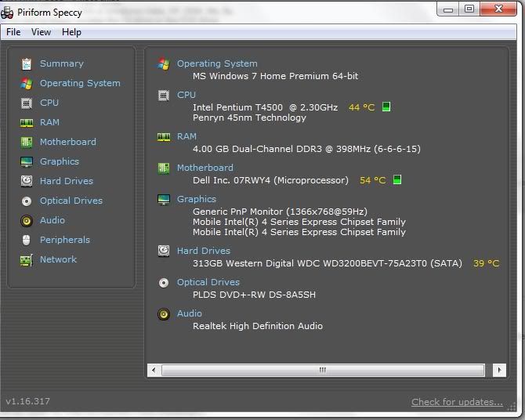
Task: Click the Dell Inc. 07RWY4 text
Action: click(270, 180)
